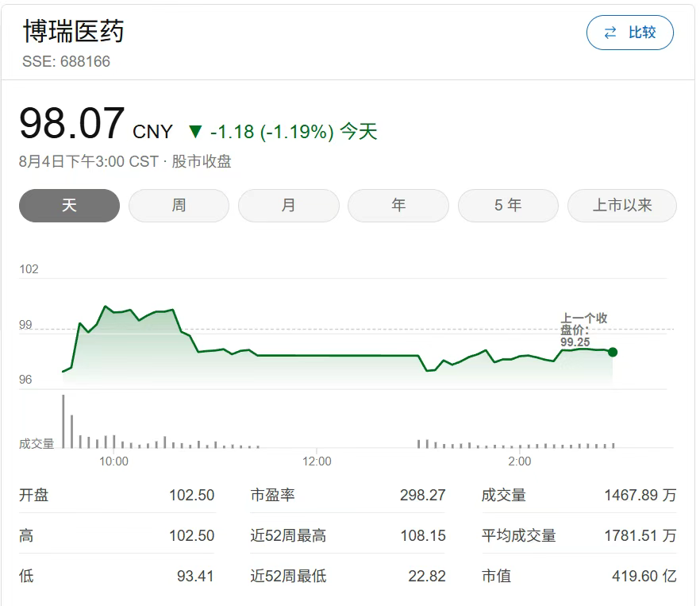The width and height of the screenshot is (700, 606).
Task: Select the 上市以来 (max) range tab
Action: coord(621,206)
